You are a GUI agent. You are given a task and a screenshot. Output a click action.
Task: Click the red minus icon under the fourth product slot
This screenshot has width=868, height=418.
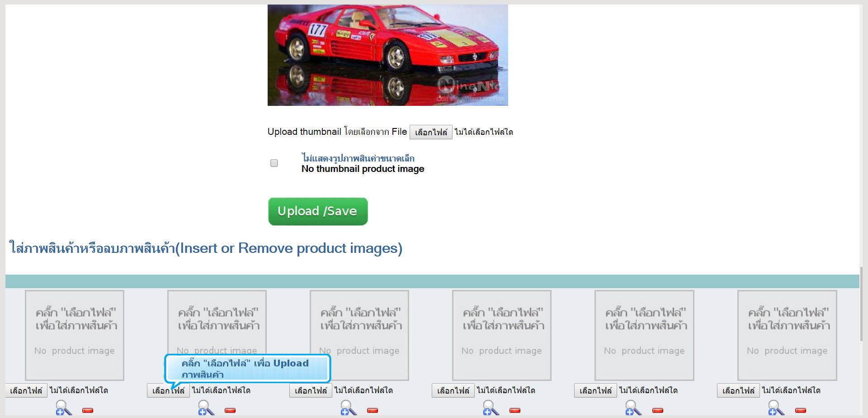515,410
